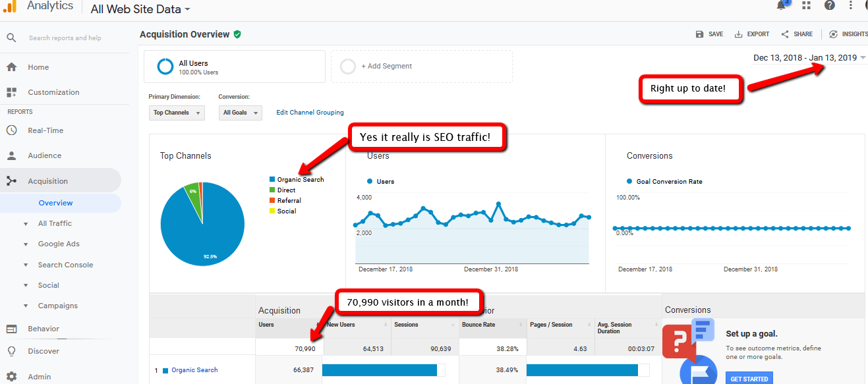Click the Real-Time clock icon
The image size is (868, 384).
click(x=11, y=130)
